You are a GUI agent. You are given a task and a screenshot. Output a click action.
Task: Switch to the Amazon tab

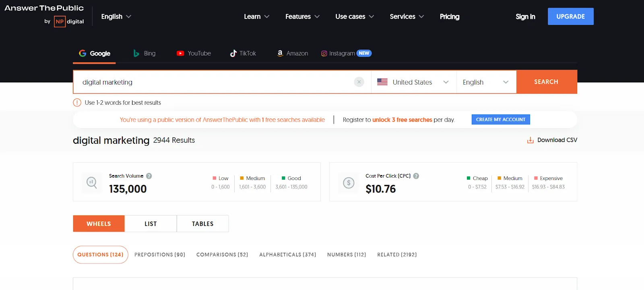pos(293,53)
